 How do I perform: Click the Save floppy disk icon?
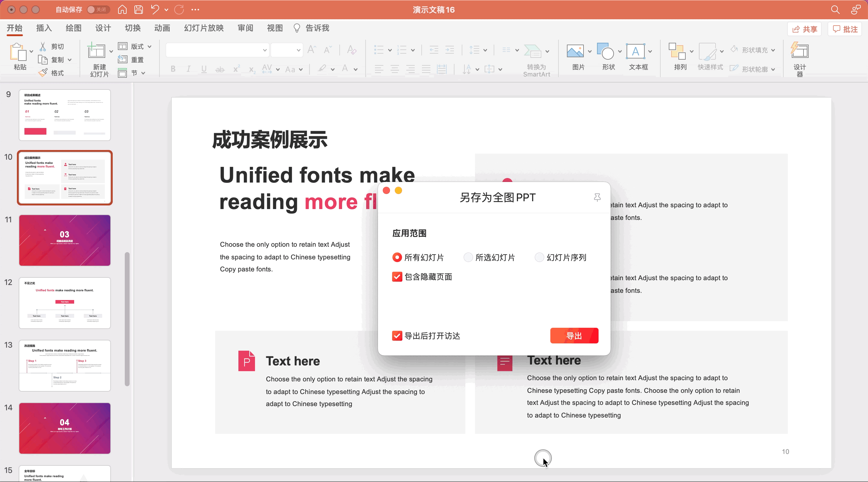[139, 9]
